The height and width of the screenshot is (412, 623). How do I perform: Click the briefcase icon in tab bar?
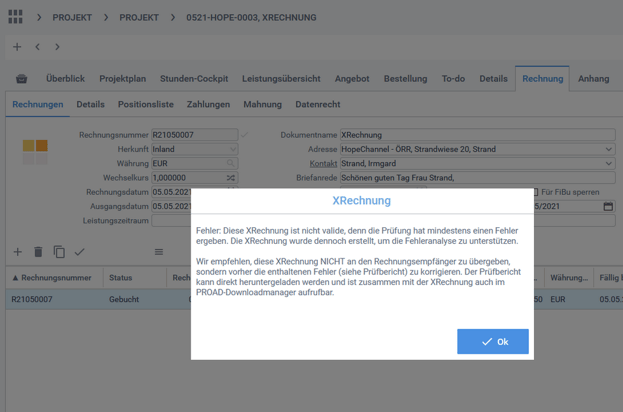click(22, 79)
